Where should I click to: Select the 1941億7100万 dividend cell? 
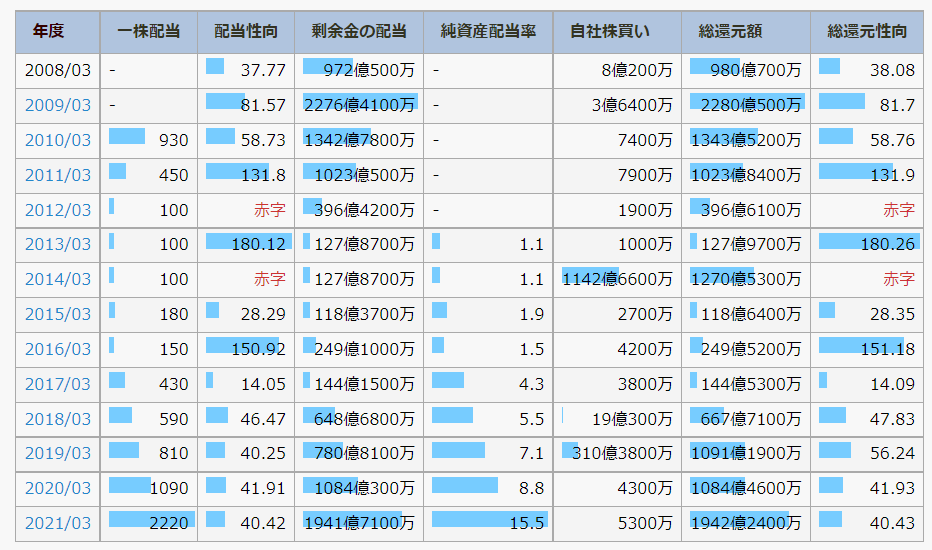coord(359,524)
